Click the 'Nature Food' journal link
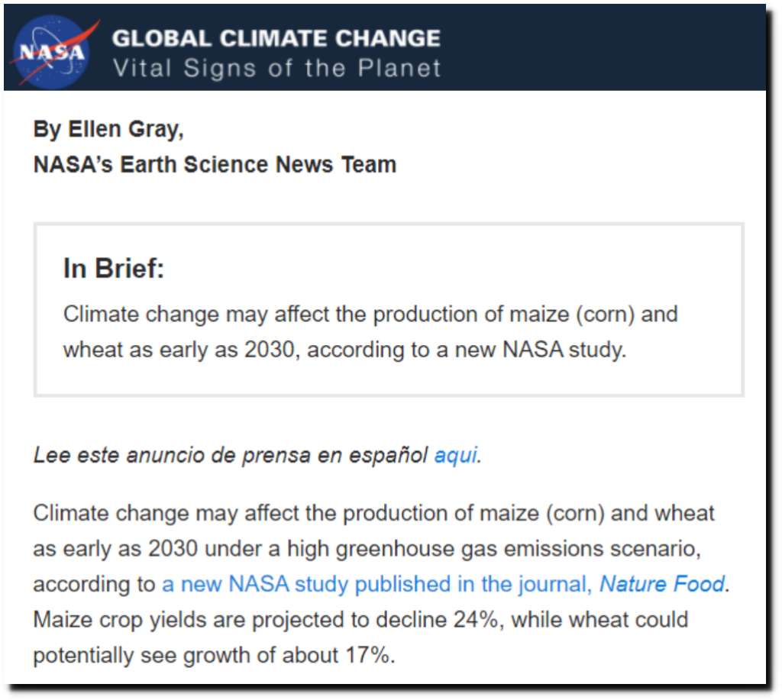 [662, 584]
